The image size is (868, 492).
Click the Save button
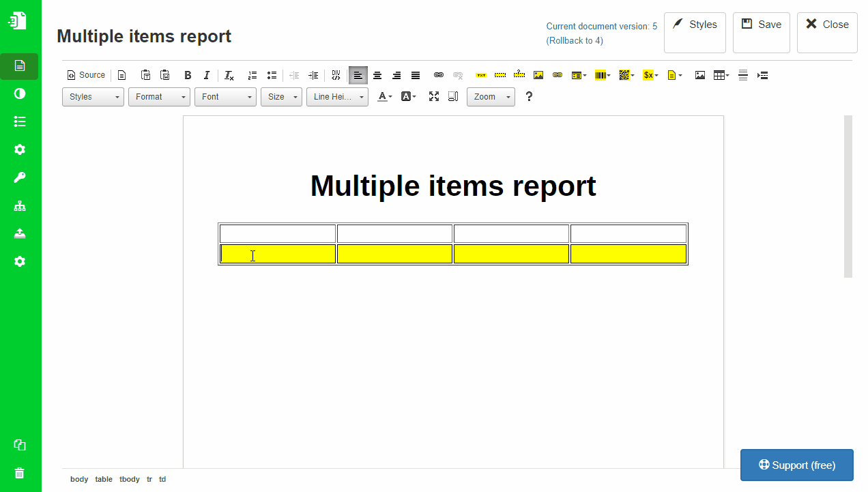[x=761, y=32]
